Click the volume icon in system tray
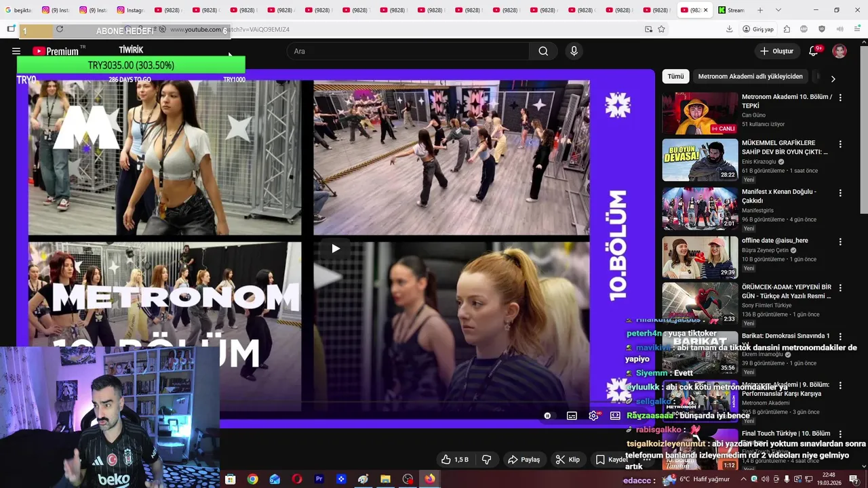 [x=765, y=479]
